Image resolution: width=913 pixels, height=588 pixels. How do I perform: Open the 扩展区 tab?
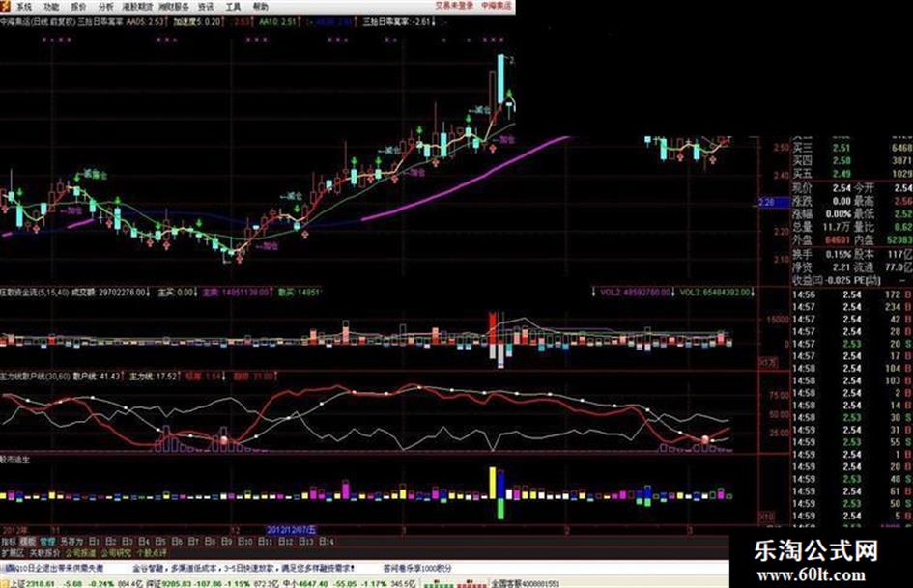13,552
